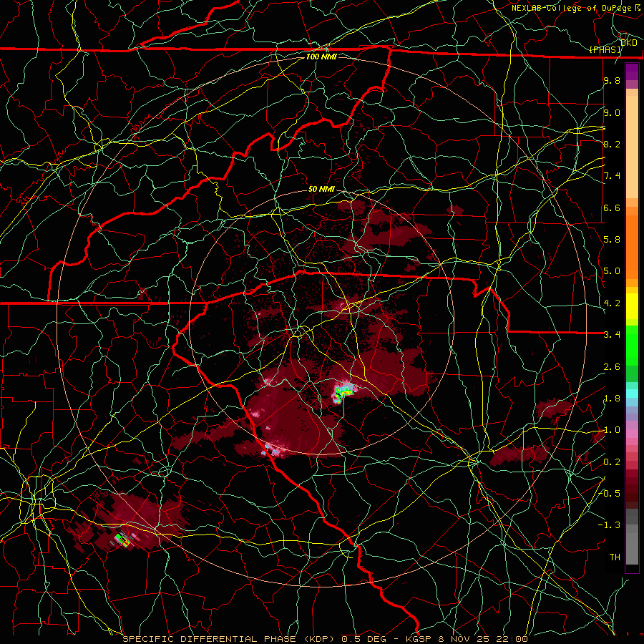Click the "DKD" label above the color bar
This screenshot has width=644, height=644.
tap(629, 42)
